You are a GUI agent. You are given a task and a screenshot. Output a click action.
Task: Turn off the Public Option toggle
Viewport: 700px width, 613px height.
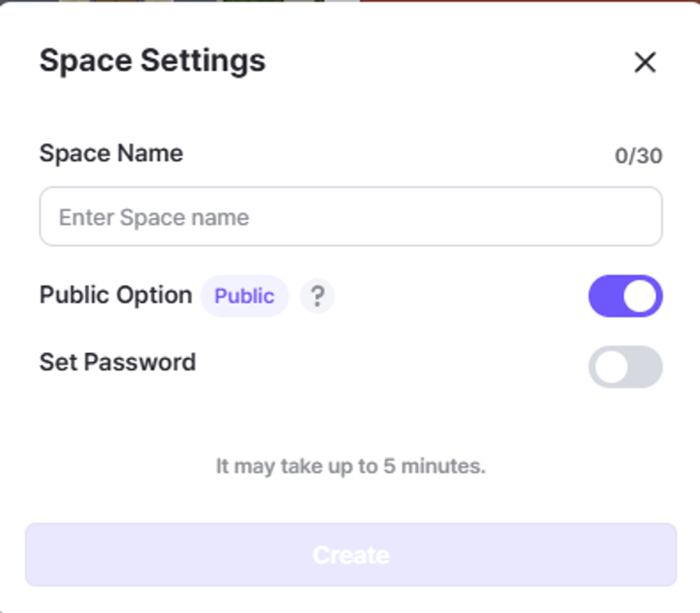click(x=625, y=297)
